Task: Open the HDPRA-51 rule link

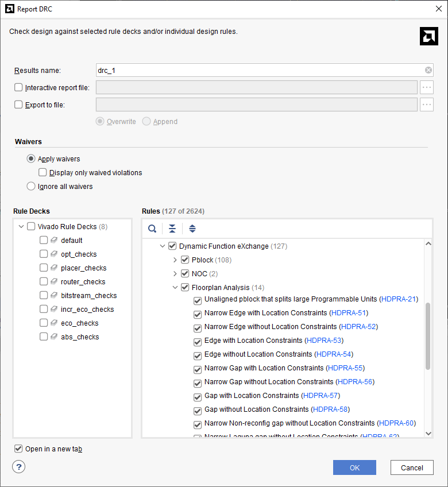Action: click(x=349, y=313)
